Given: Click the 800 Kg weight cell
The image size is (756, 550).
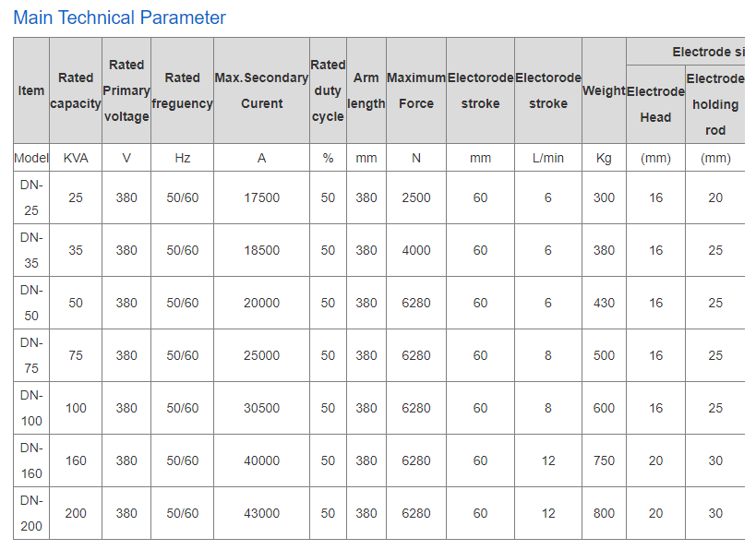Looking at the screenshot, I should point(604,513).
